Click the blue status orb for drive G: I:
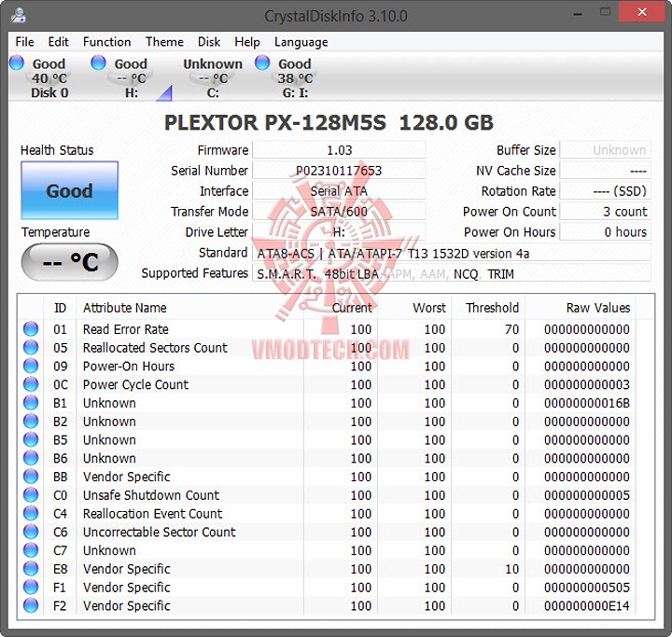The image size is (672, 637). (x=262, y=62)
